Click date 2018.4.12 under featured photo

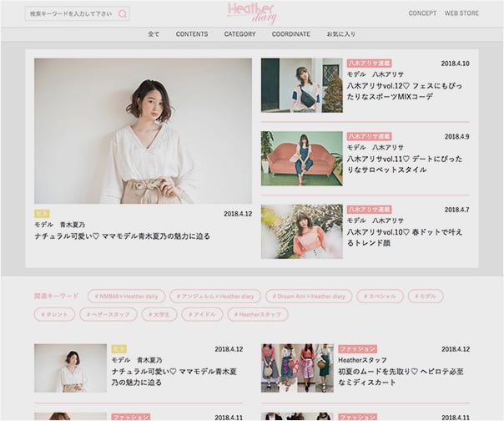click(238, 214)
